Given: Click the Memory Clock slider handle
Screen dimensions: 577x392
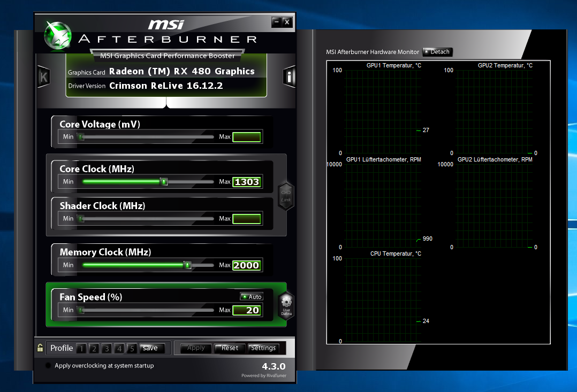Looking at the screenshot, I should pos(187,265).
